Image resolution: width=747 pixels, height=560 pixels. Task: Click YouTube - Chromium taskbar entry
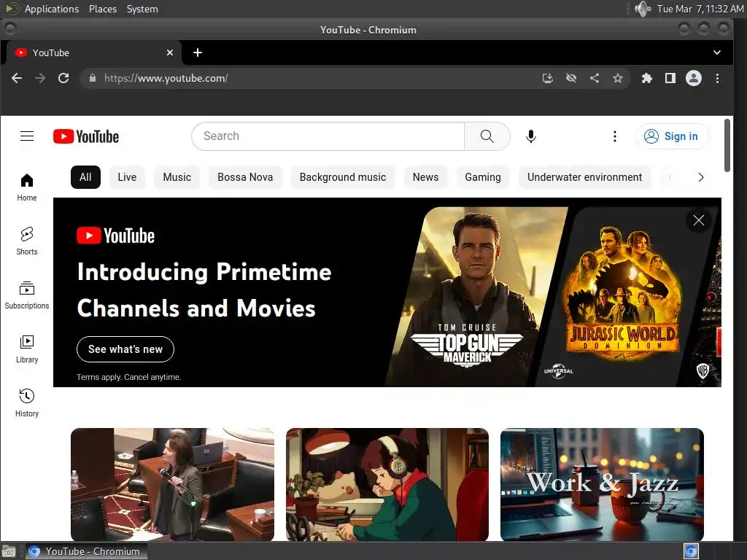86,551
